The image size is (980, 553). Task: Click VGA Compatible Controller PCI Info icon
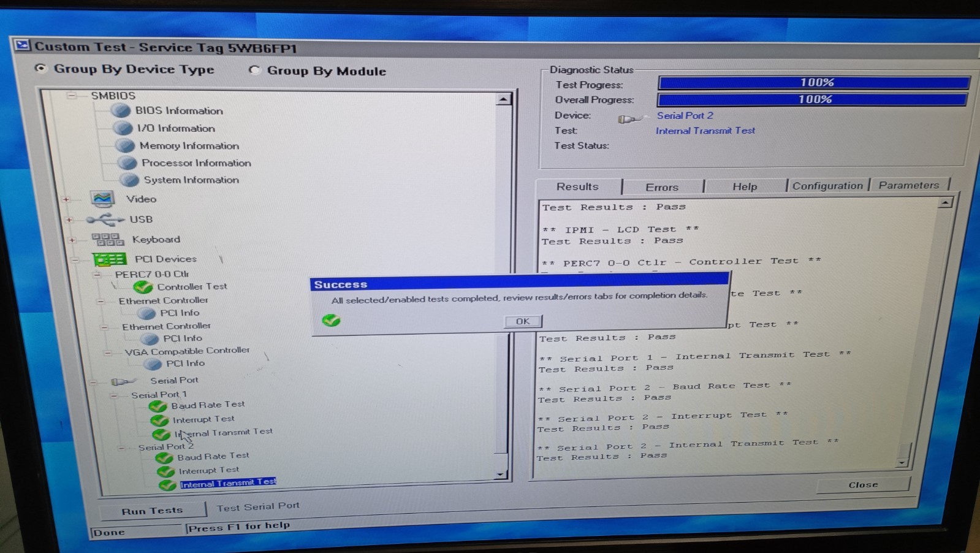coord(153,364)
